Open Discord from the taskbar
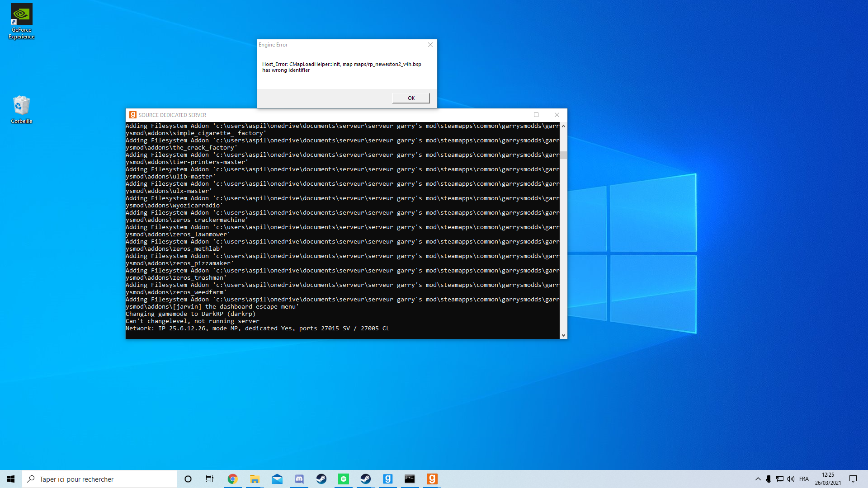Image resolution: width=868 pixels, height=488 pixels. pos(299,479)
